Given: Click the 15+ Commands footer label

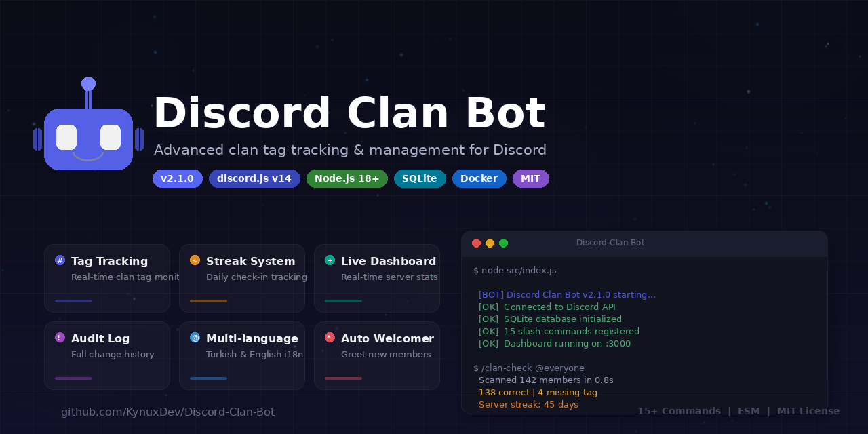Looking at the screenshot, I should coord(679,411).
